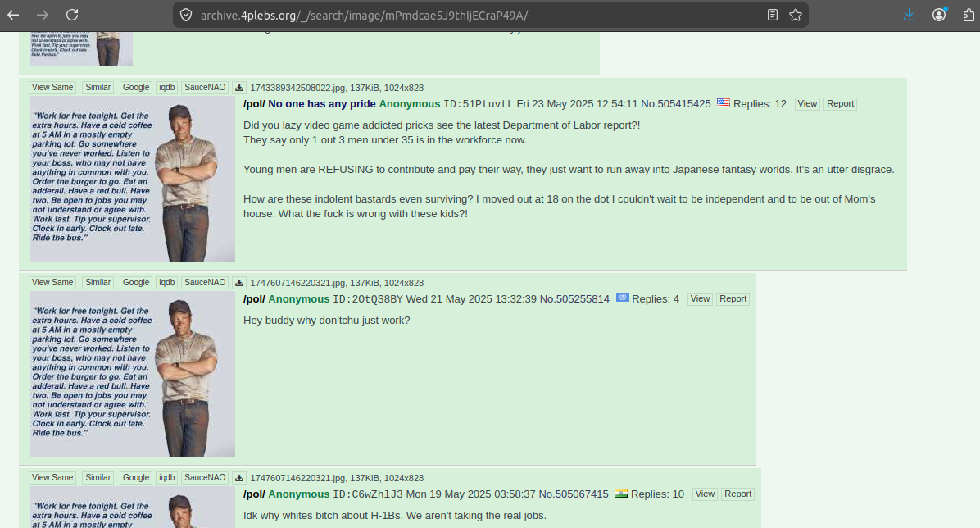Click Similar for post No.505067415

coord(98,478)
